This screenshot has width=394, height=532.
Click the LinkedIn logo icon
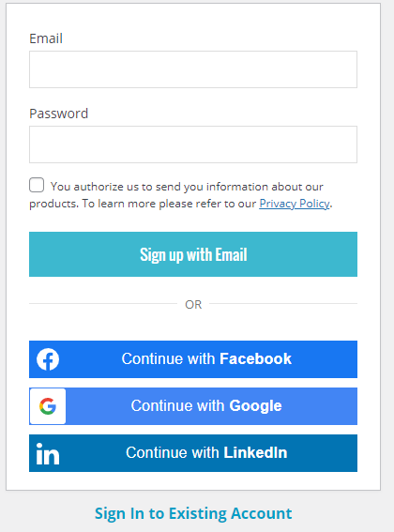click(48, 453)
